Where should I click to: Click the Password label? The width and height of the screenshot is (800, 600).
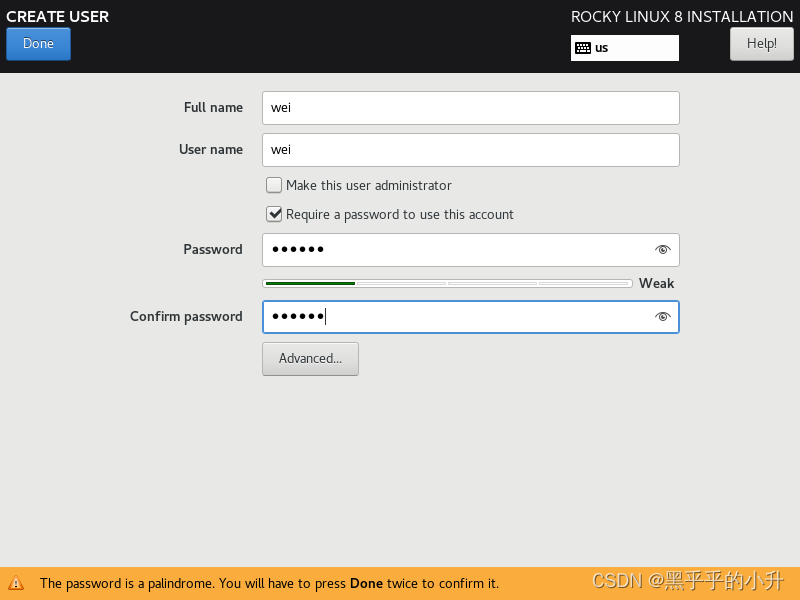click(213, 249)
